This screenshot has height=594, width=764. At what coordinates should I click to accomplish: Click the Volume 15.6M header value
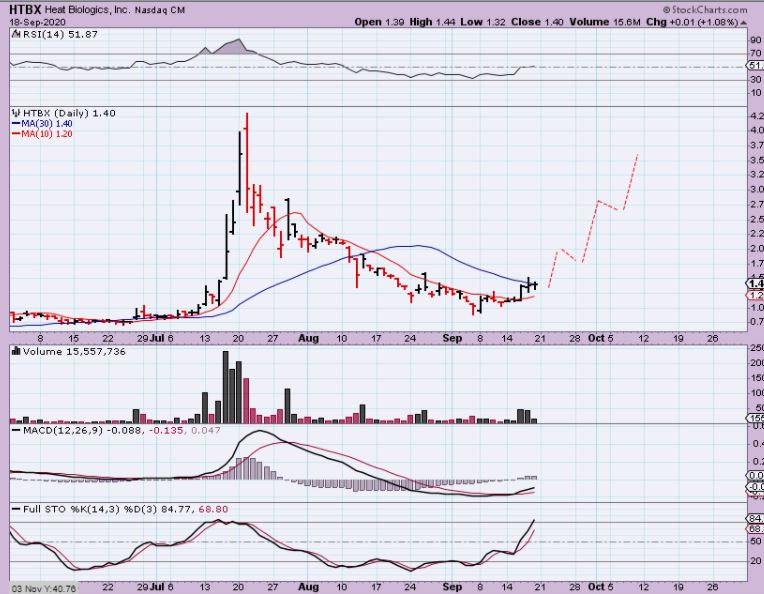click(604, 22)
